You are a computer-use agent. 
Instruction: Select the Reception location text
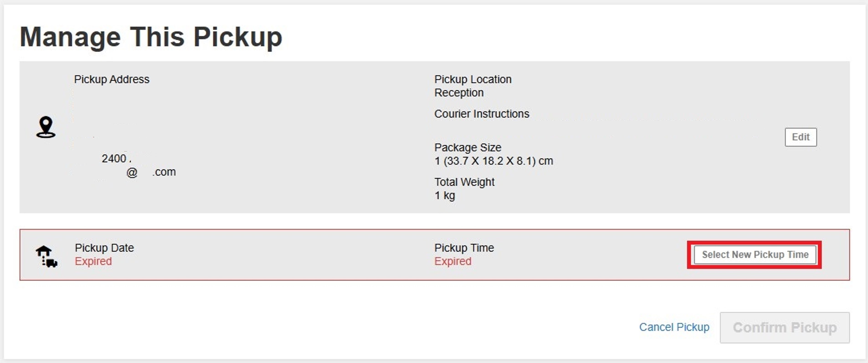459,93
